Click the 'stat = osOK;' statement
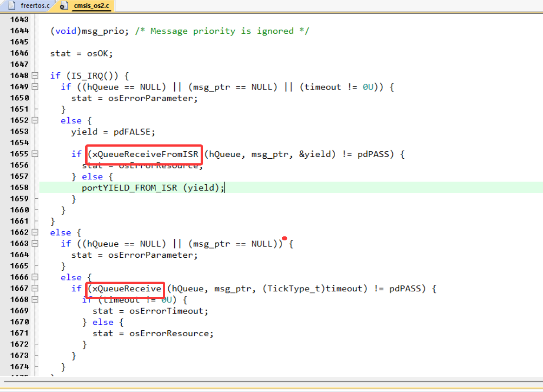Image resolution: width=543 pixels, height=392 pixels. (82, 53)
